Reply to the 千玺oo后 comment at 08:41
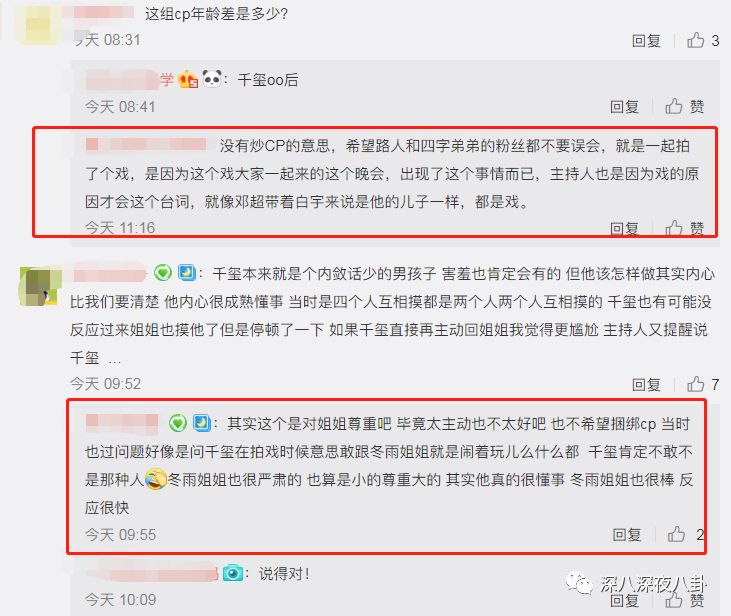The image size is (731, 616). pos(624,107)
